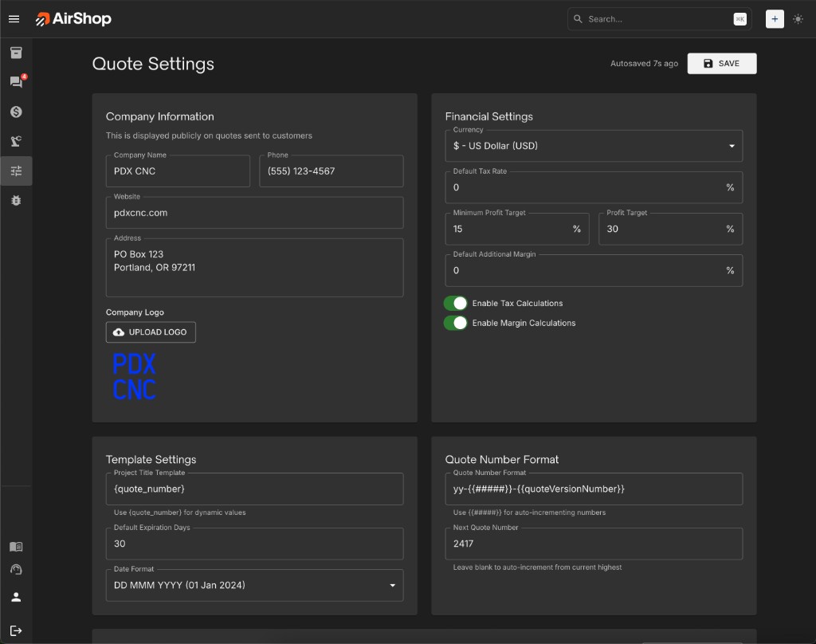
Task: Select the pricing dollar icon in sidebar
Action: (15, 112)
